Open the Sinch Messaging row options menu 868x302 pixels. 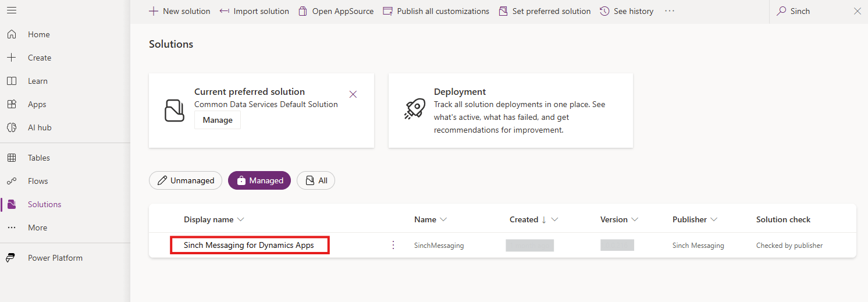tap(393, 245)
